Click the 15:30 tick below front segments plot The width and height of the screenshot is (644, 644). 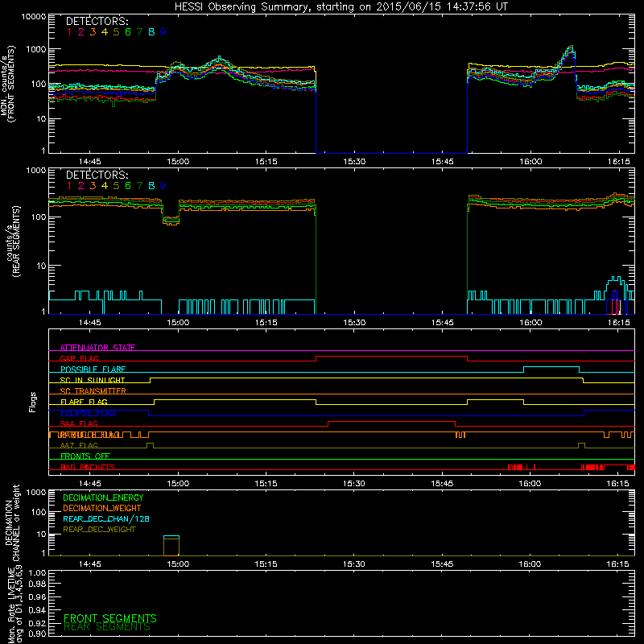coord(354,162)
